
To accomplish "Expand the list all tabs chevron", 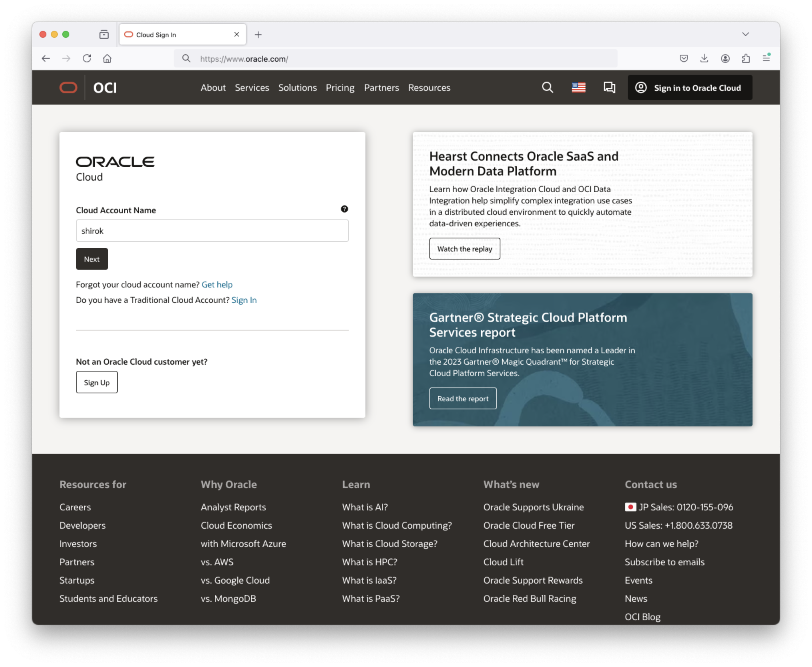I will click(745, 34).
